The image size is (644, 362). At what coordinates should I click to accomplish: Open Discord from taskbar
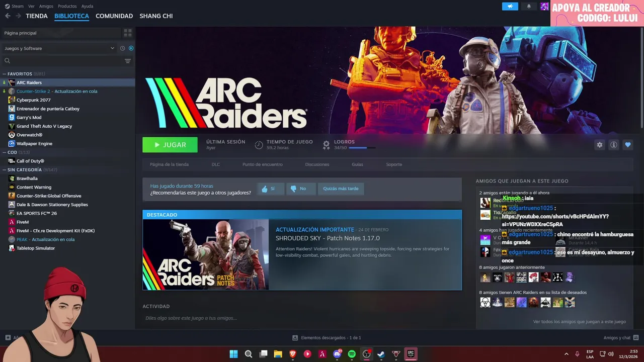(337, 354)
